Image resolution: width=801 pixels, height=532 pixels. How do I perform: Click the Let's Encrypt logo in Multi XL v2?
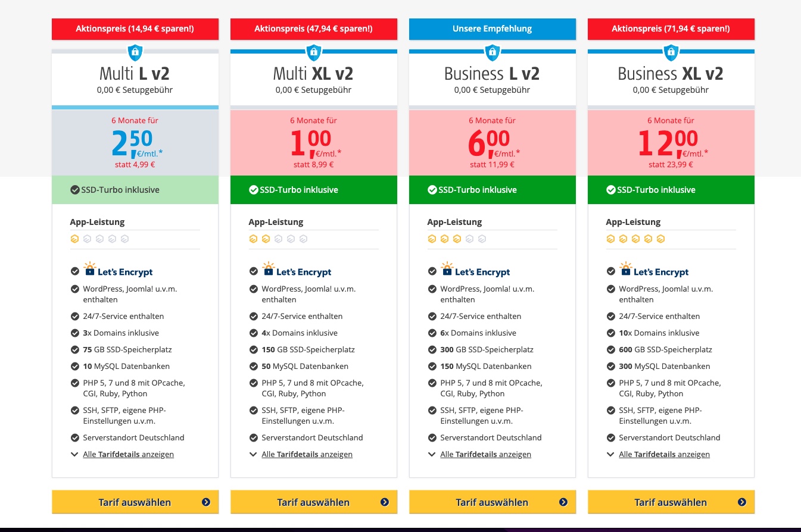click(x=298, y=270)
